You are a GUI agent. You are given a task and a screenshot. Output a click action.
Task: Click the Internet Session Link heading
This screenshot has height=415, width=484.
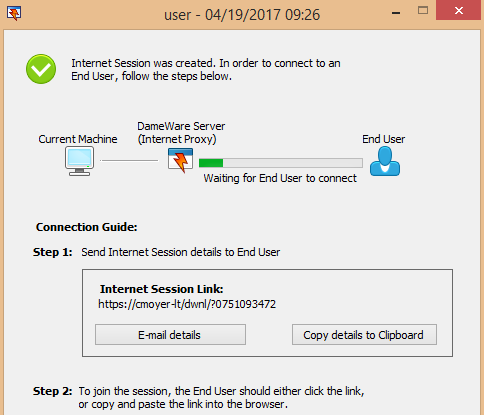(x=162, y=289)
